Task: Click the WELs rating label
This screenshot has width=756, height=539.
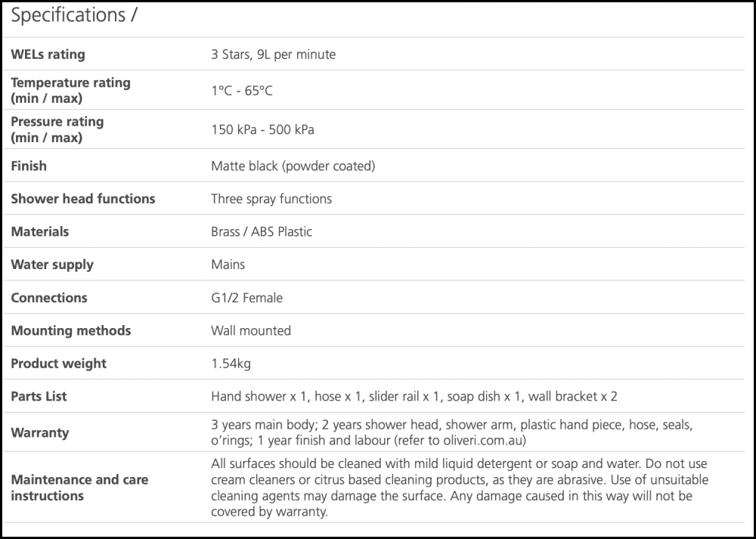Action: [x=48, y=54]
